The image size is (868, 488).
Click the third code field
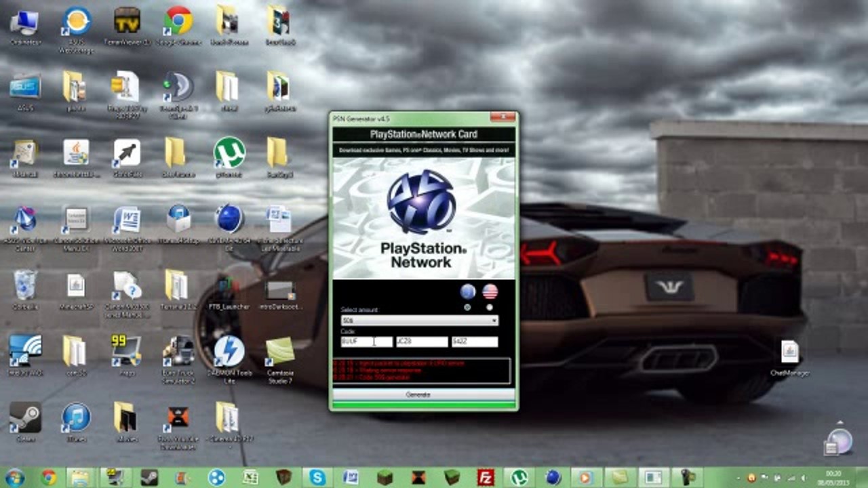475,342
